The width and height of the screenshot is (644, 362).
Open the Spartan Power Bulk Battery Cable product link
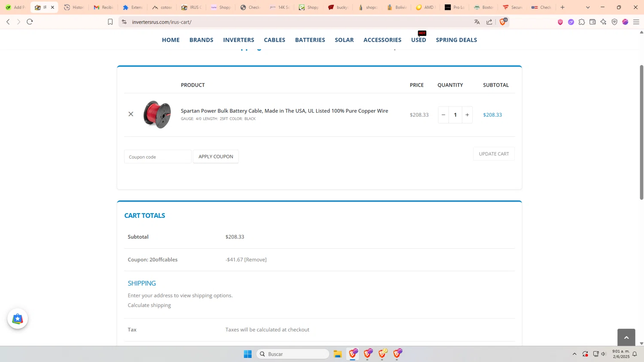click(x=284, y=111)
